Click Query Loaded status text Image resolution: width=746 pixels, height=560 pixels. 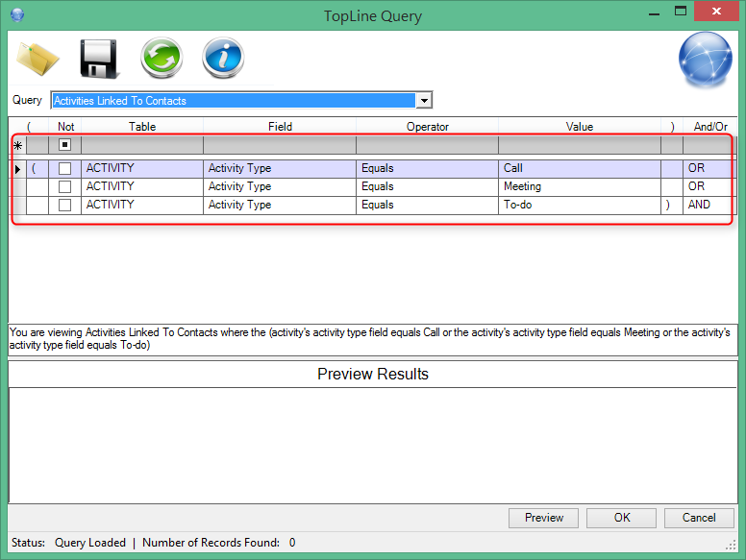click(90, 543)
